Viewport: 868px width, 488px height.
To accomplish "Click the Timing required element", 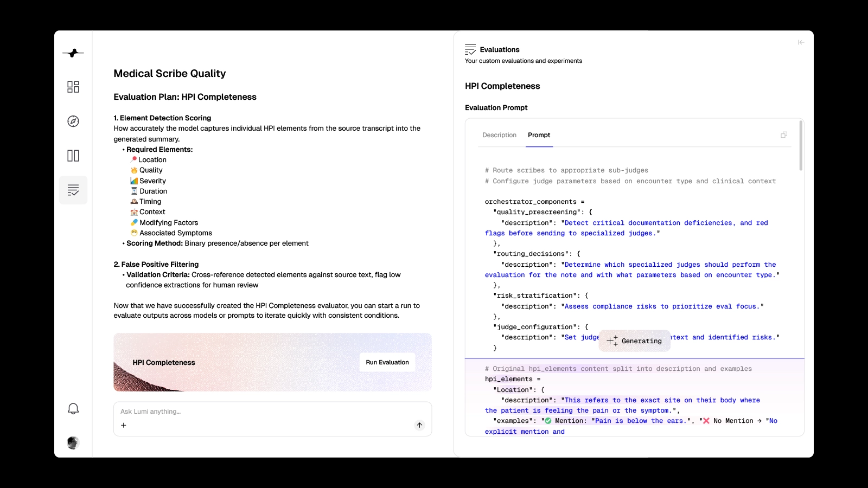I will tap(146, 202).
